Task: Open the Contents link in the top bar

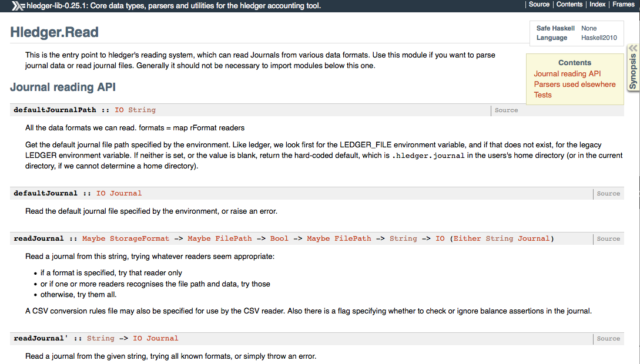Action: (x=569, y=4)
